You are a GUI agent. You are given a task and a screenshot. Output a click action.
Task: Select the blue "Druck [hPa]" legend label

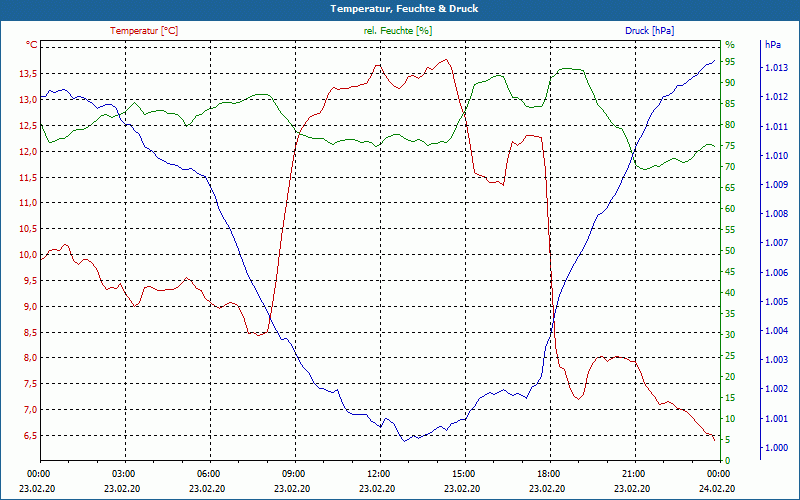(x=649, y=31)
